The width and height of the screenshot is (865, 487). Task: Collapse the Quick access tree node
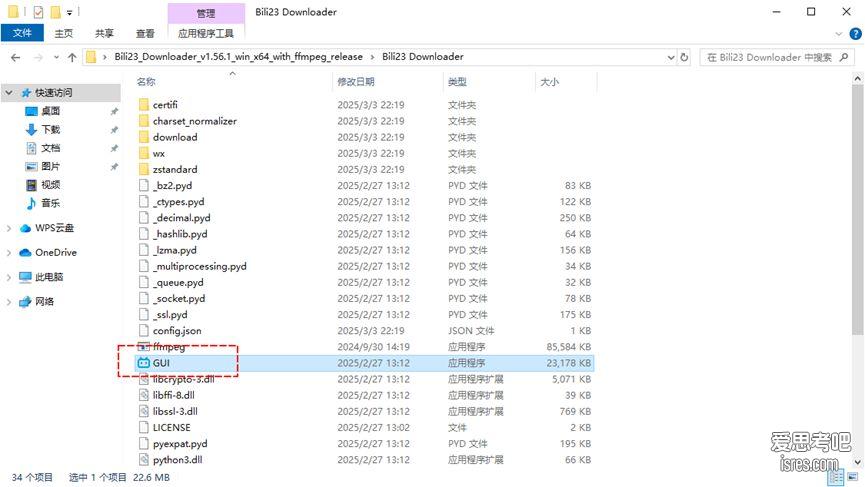tap(9, 93)
